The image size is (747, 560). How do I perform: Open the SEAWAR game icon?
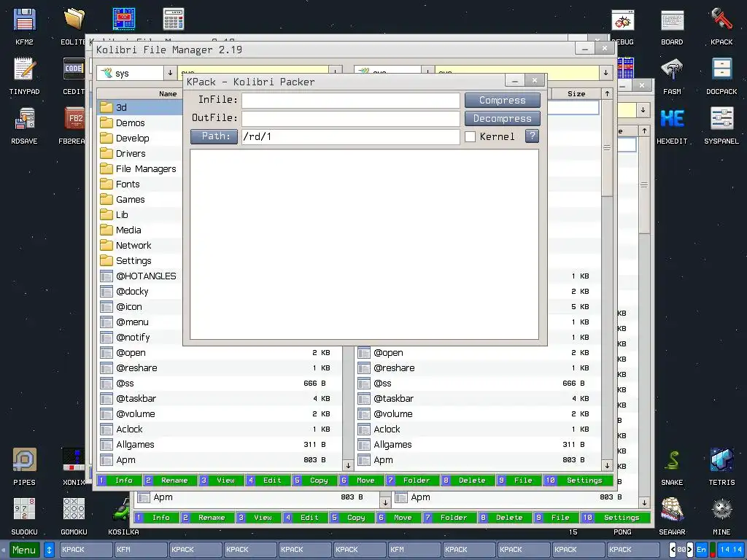[672, 516]
